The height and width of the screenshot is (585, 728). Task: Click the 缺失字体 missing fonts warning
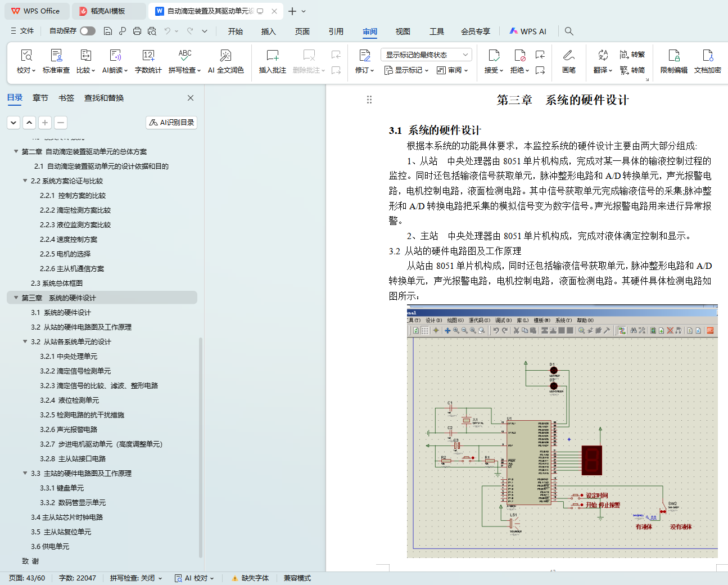250,578
